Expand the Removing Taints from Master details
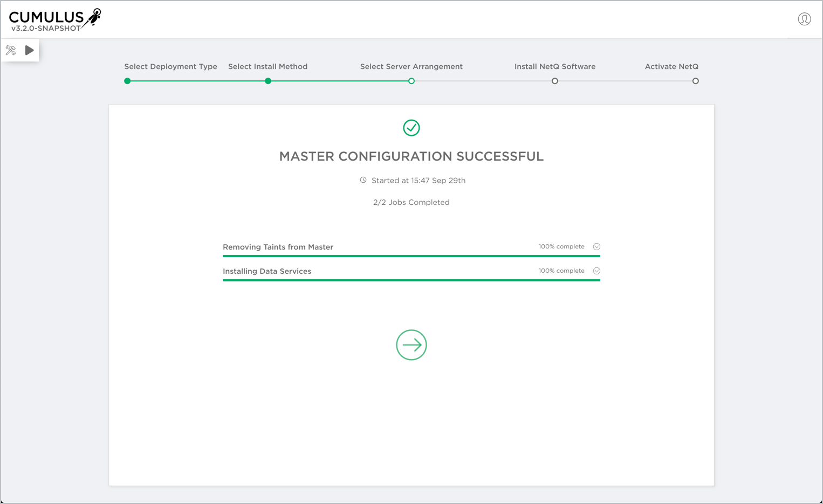 coord(596,247)
